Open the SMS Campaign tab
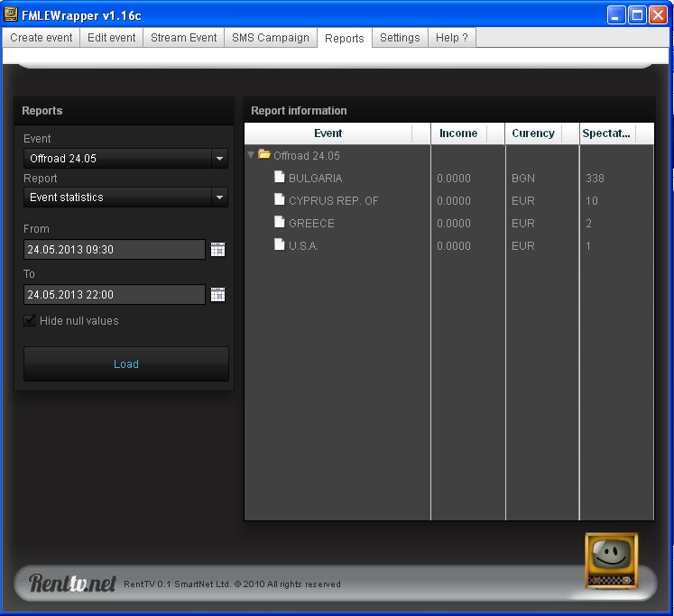Viewport: 674px width, 616px height. pyautogui.click(x=271, y=38)
